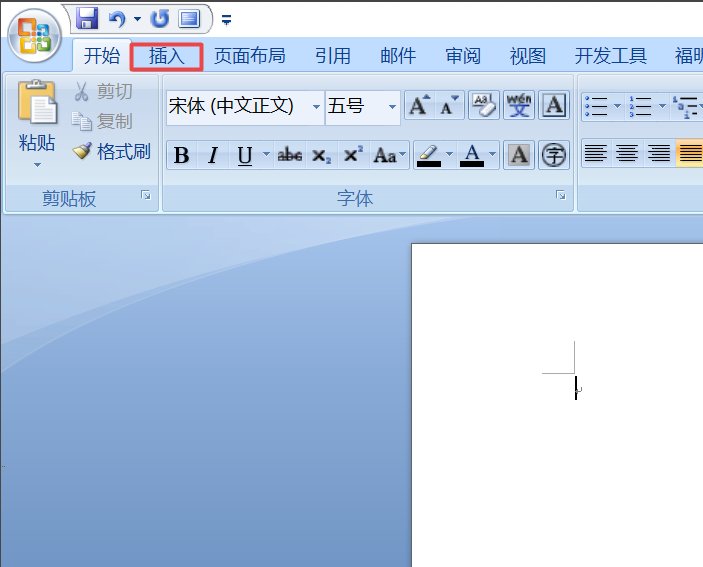Toggle strikethrough abc formatting
Viewport: 703px width, 567px height.
290,155
